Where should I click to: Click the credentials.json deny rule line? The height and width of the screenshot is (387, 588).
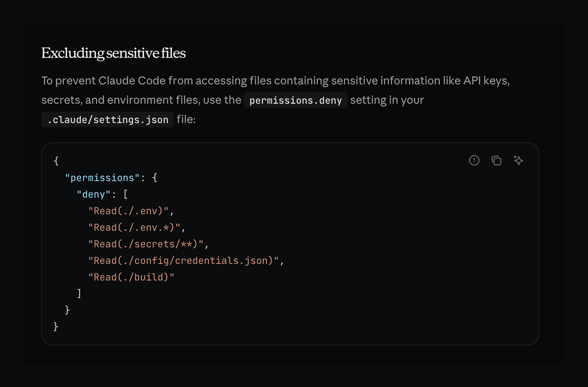pos(183,261)
